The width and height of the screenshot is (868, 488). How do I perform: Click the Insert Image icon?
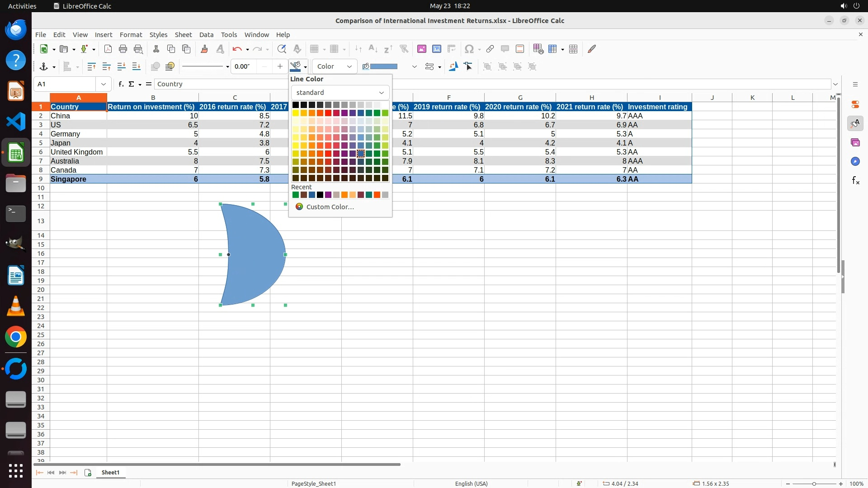tap(421, 49)
